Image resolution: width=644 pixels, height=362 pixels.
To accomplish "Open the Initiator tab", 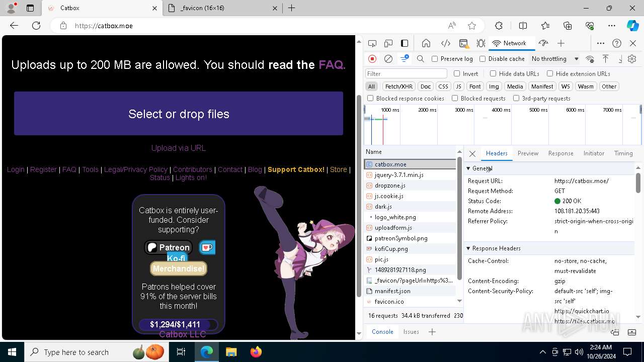I will (x=594, y=153).
